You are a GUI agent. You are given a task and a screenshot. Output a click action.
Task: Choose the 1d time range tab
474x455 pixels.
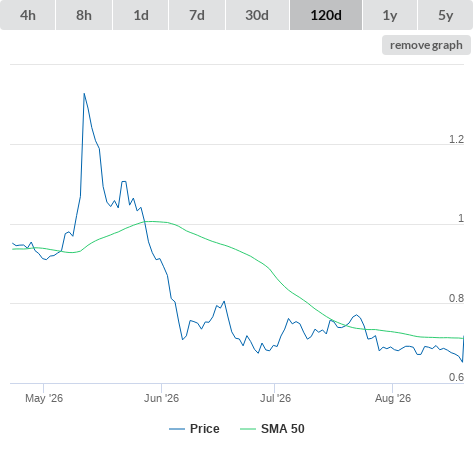tap(141, 15)
